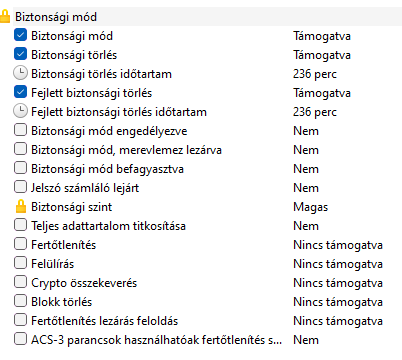Check the Felülírás checkbox
The width and height of the screenshot is (402, 360).
pyautogui.click(x=20, y=263)
